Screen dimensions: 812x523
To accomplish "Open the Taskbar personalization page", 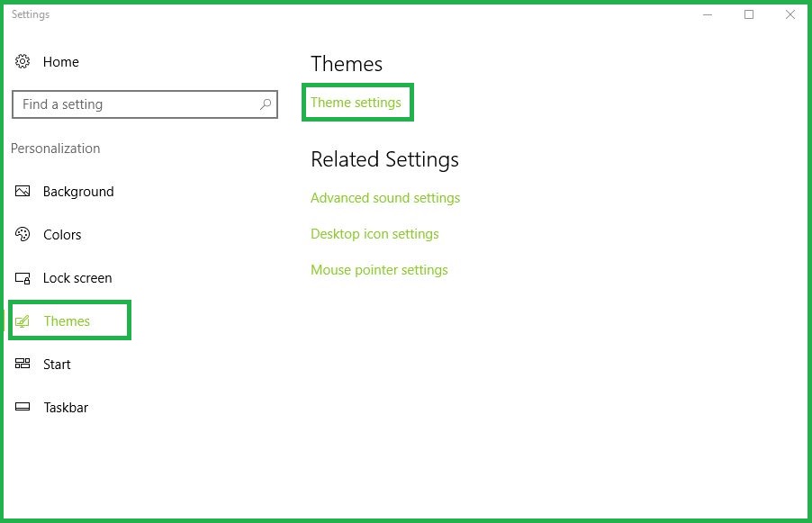I will (x=65, y=408).
